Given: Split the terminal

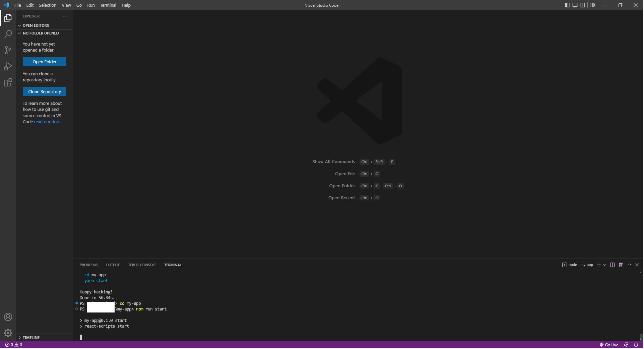Looking at the screenshot, I should point(613,265).
